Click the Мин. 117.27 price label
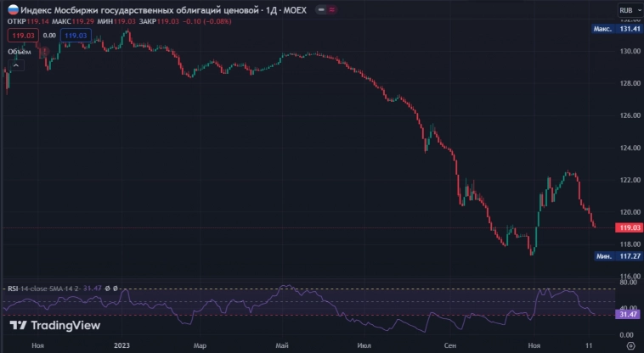644x353 pixels. pos(617,255)
